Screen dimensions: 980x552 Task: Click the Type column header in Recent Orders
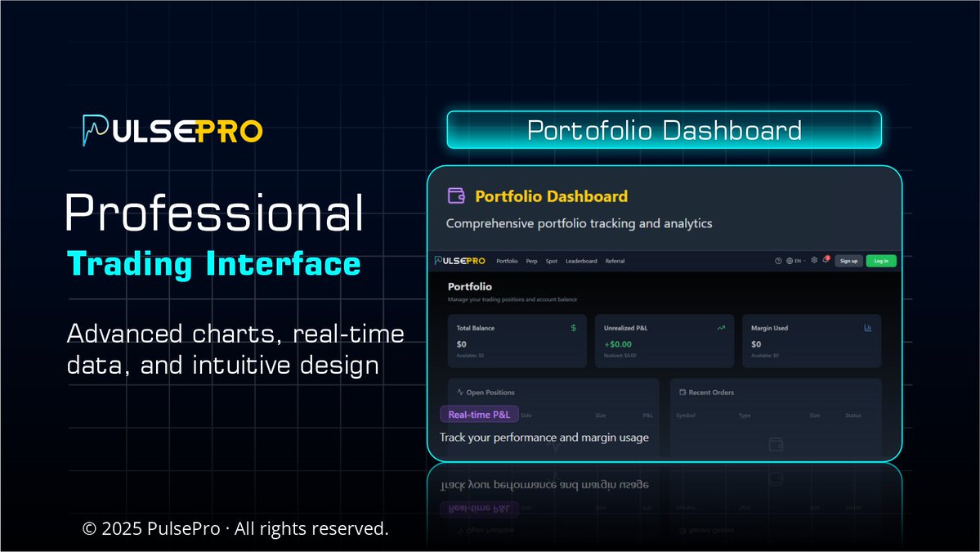[745, 415]
